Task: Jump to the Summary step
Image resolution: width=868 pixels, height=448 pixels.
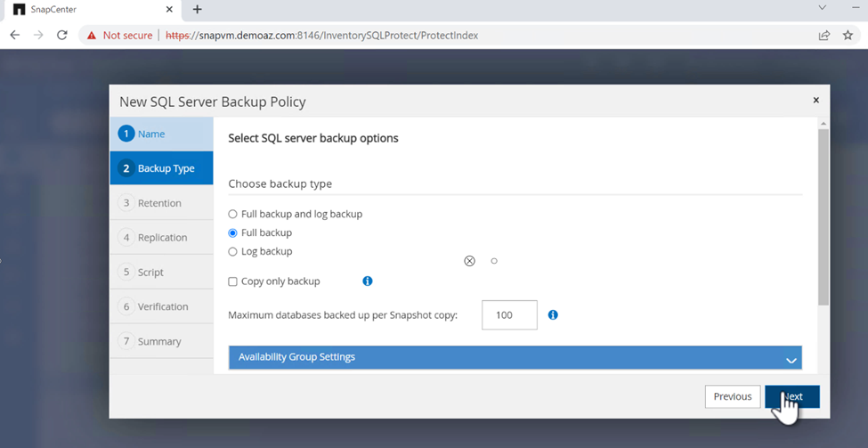Action: click(159, 341)
